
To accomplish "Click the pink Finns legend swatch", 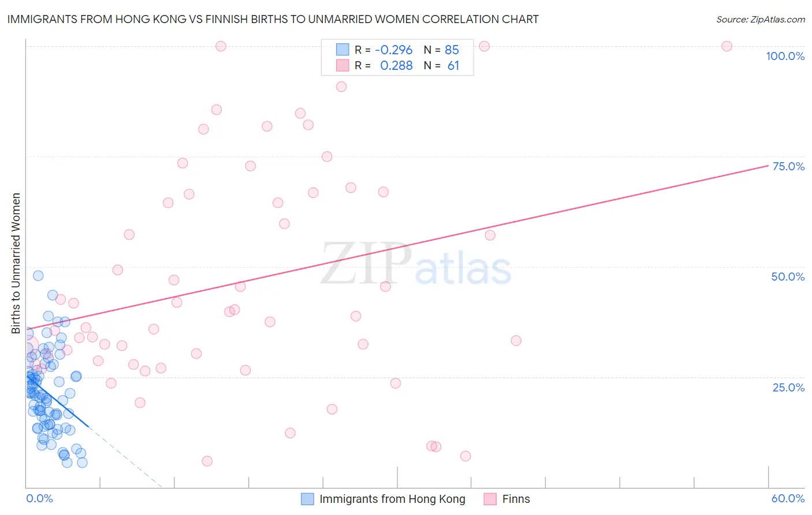I will click(490, 499).
